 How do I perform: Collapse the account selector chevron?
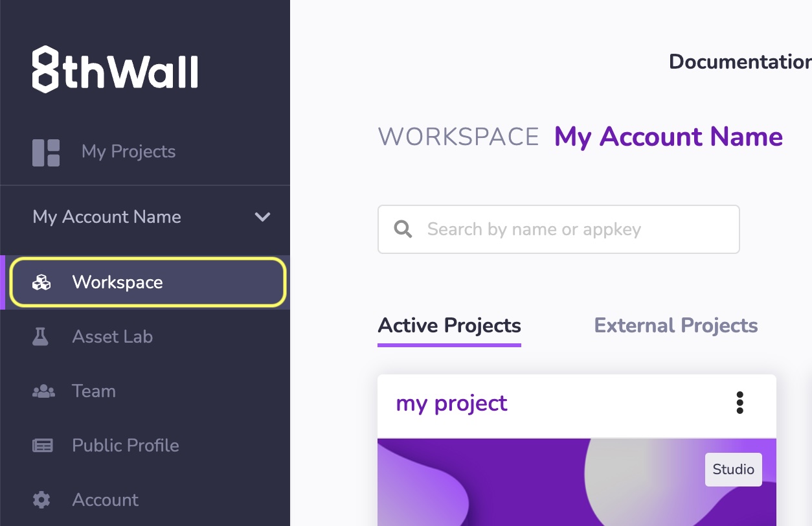tap(263, 217)
